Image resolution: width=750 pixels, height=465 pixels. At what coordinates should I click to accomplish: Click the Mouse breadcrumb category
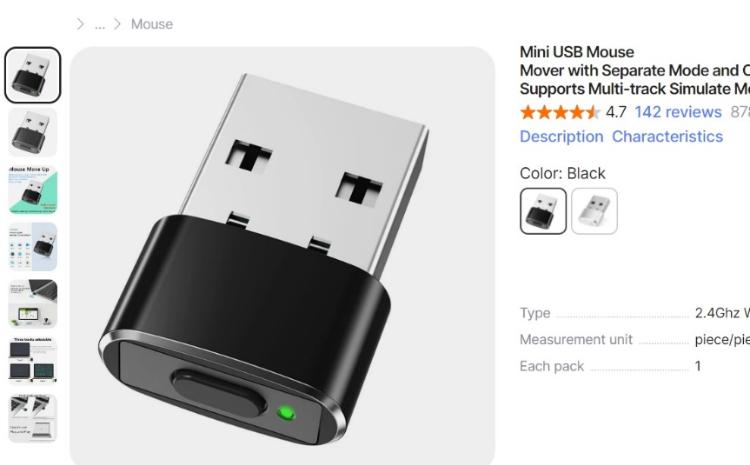click(x=152, y=24)
